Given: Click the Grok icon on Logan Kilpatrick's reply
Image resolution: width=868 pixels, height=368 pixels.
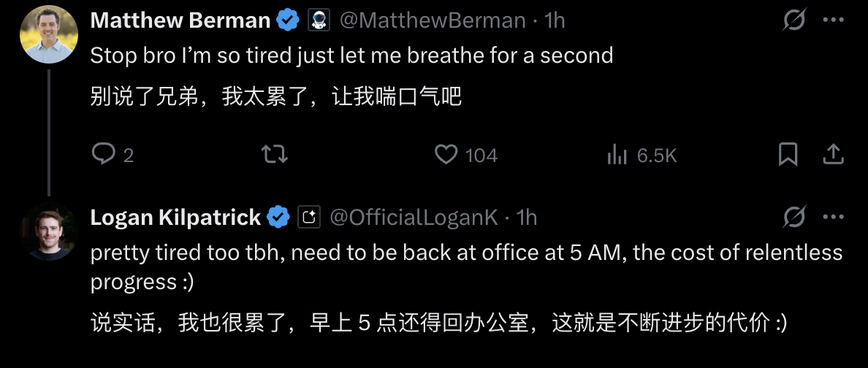Looking at the screenshot, I should (793, 217).
